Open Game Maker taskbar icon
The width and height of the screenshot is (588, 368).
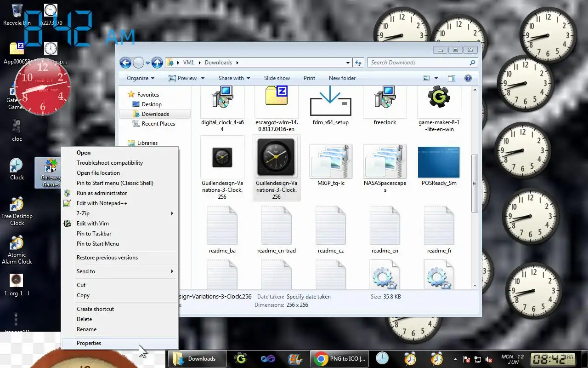[x=240, y=359]
